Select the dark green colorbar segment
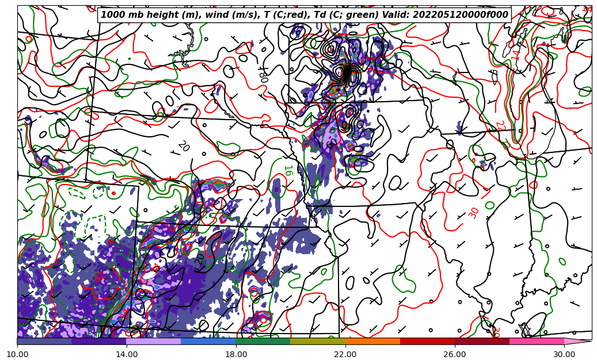This screenshot has height=364, width=597. pos(263,341)
